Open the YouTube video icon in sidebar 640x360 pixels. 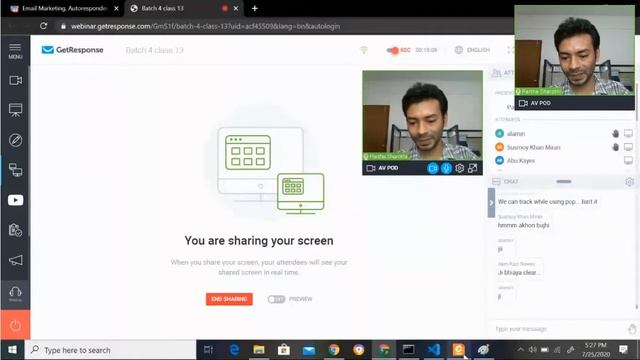click(16, 200)
